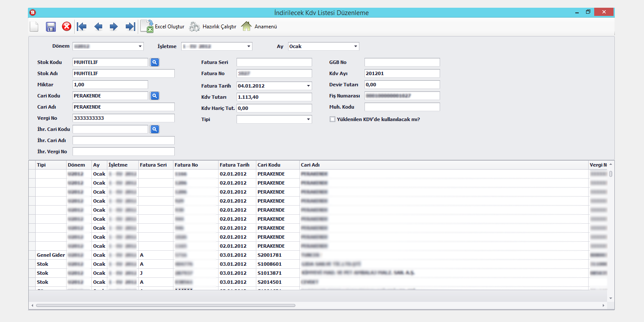Expand the Dönem dropdown
The image size is (644, 322).
[x=140, y=46]
